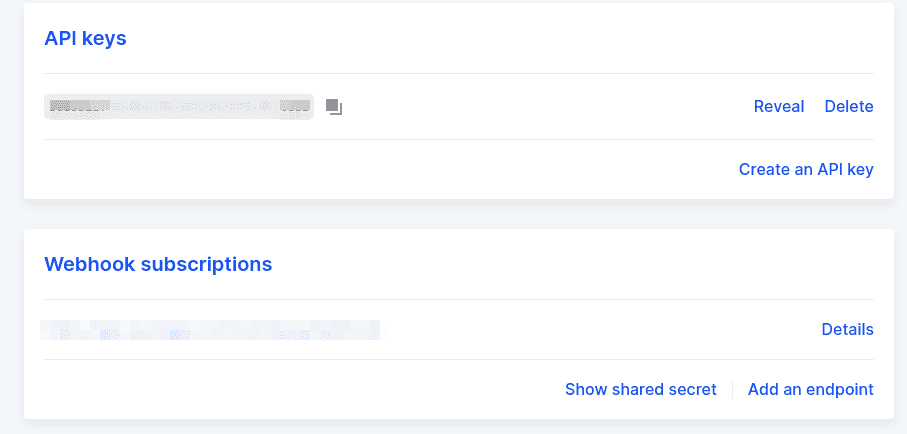Image resolution: width=907 pixels, height=434 pixels.
Task: Click the masked API key field
Action: (179, 107)
